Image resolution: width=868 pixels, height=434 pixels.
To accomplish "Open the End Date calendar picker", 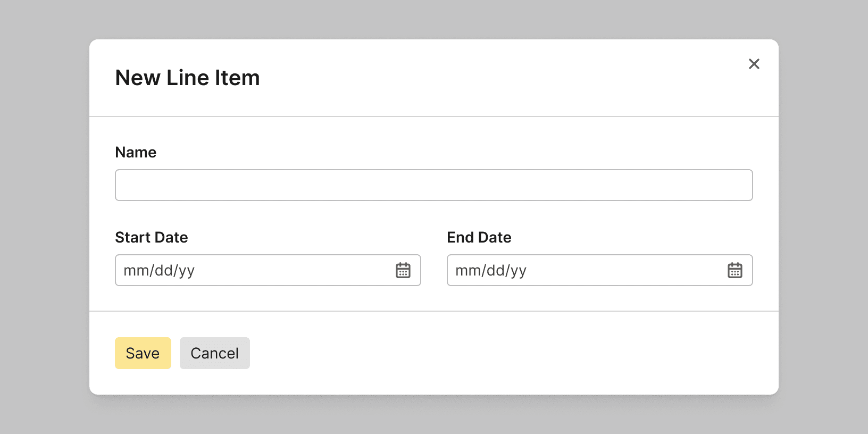I will click(735, 270).
